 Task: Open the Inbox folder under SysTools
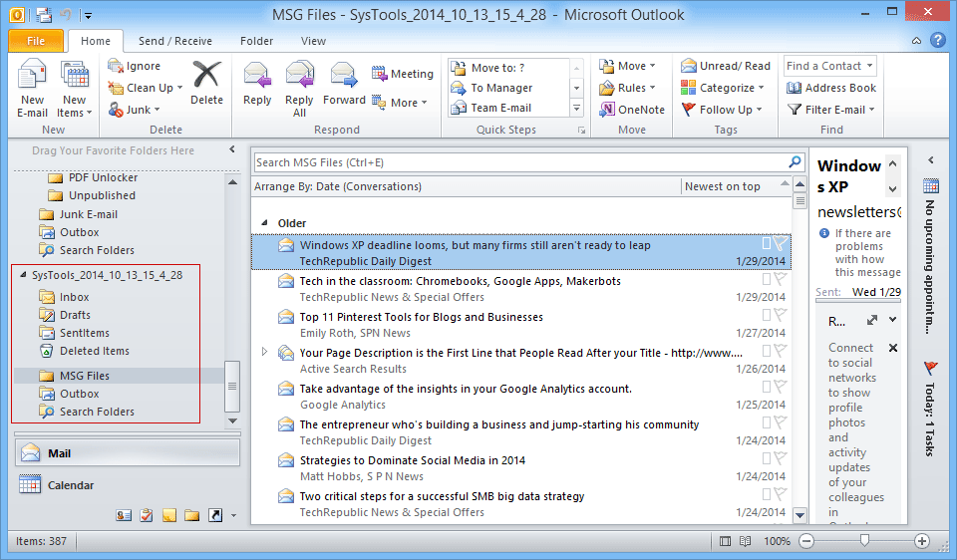(x=75, y=297)
